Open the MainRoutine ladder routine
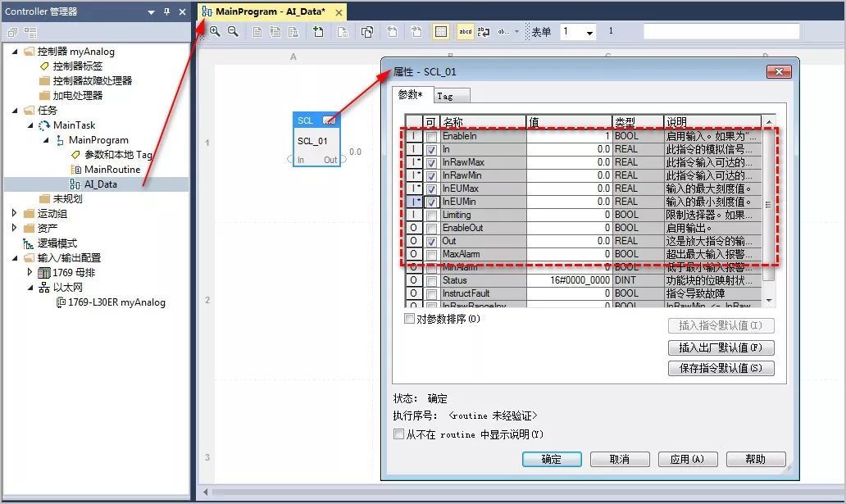This screenshot has width=846, height=504. (111, 170)
